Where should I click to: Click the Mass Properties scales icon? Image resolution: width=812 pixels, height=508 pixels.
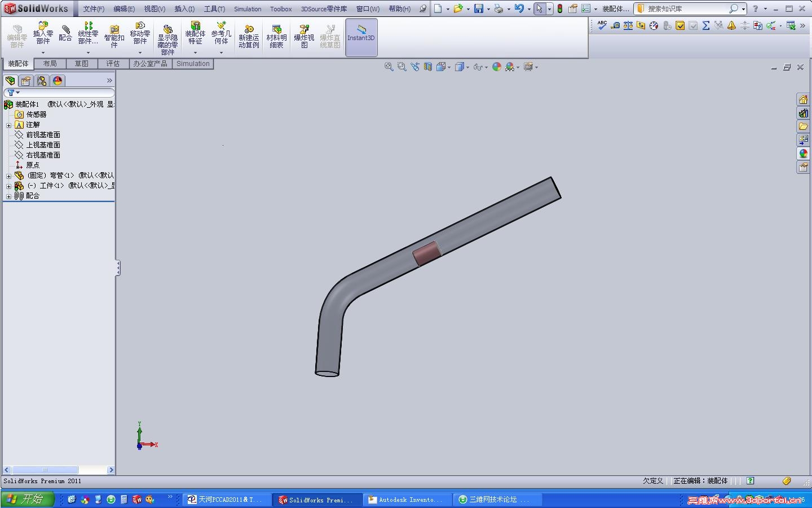click(x=628, y=25)
